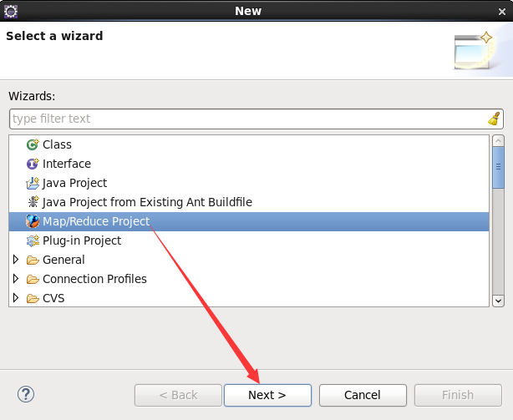513x420 pixels.
Task: Click the Class wizard icon
Action: pos(33,144)
